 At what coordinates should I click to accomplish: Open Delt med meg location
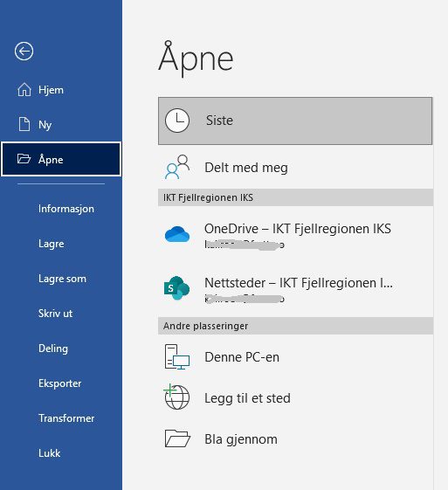[295, 168]
